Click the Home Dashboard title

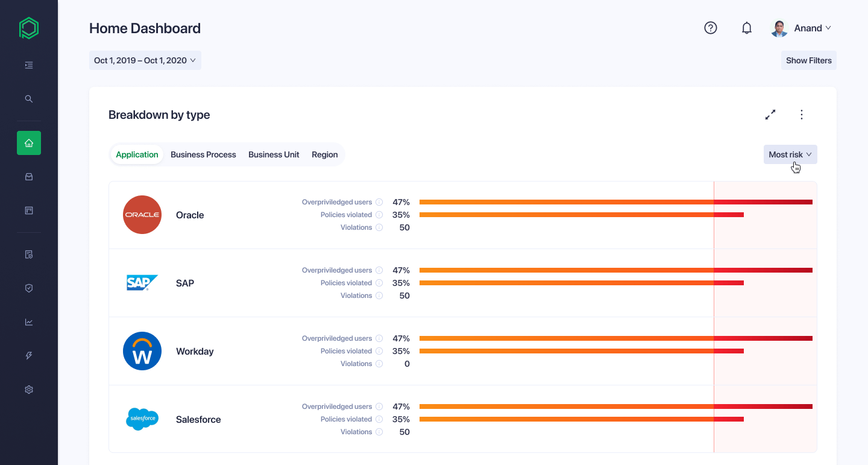(145, 28)
